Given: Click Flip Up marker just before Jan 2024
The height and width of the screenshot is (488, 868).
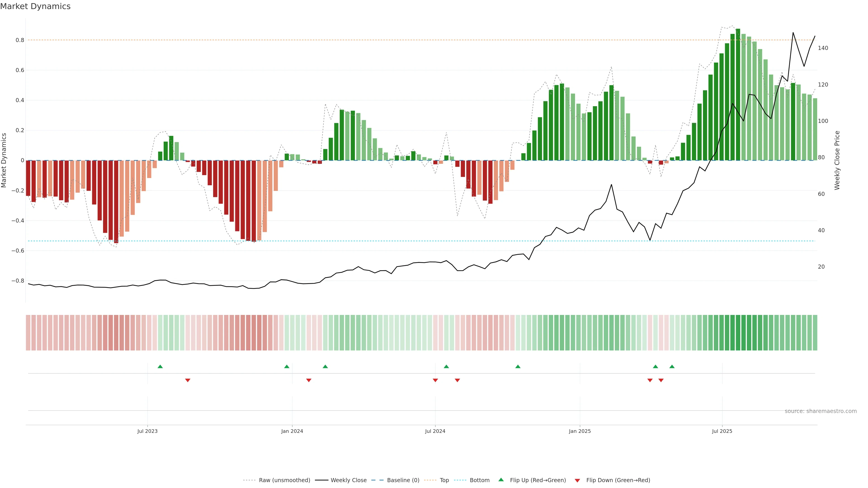Looking at the screenshot, I should tap(287, 366).
